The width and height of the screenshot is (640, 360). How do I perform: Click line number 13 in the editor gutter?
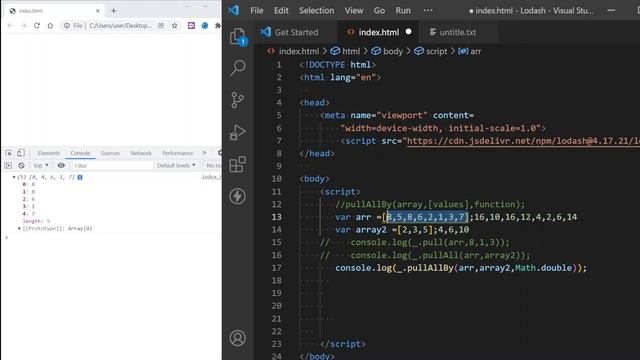point(276,217)
